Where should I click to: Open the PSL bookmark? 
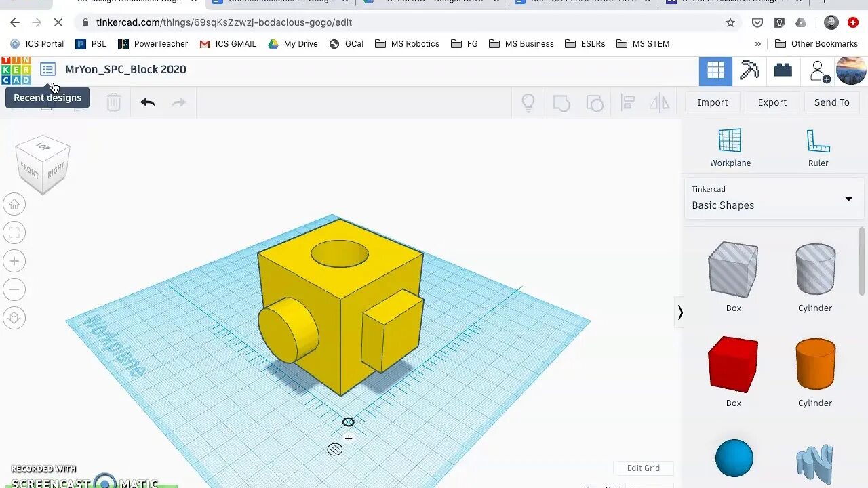click(x=91, y=44)
